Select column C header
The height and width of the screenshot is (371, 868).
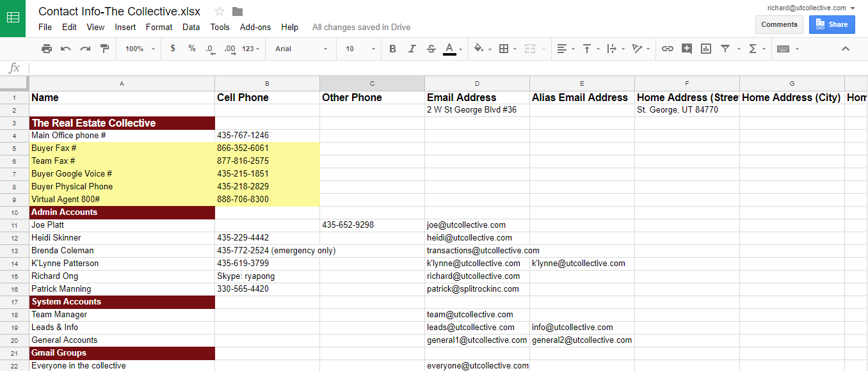click(x=372, y=84)
